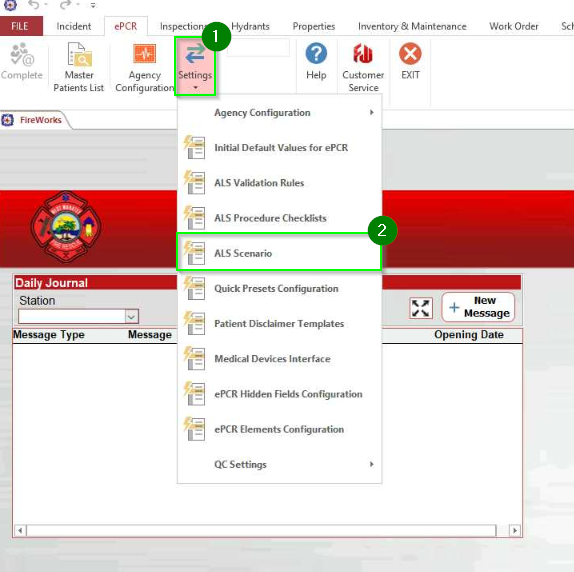Click the app logo in title bar
The image size is (574, 572).
pyautogui.click(x=10, y=5)
